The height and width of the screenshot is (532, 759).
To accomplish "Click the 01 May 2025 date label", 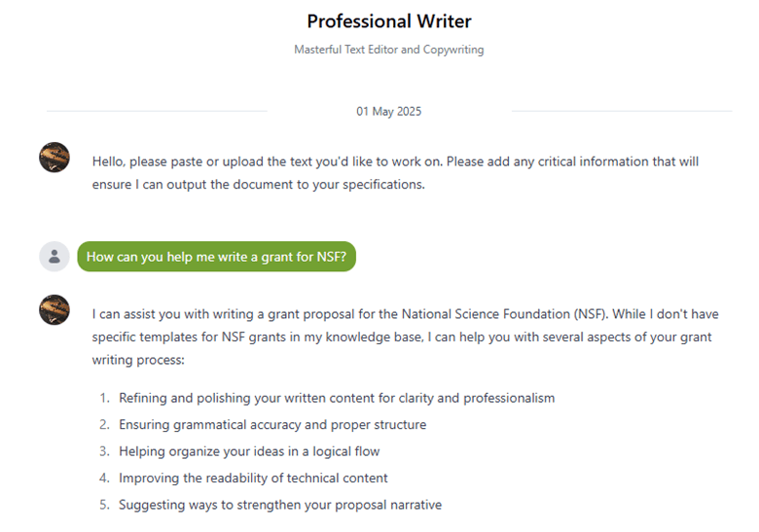I will [x=388, y=112].
